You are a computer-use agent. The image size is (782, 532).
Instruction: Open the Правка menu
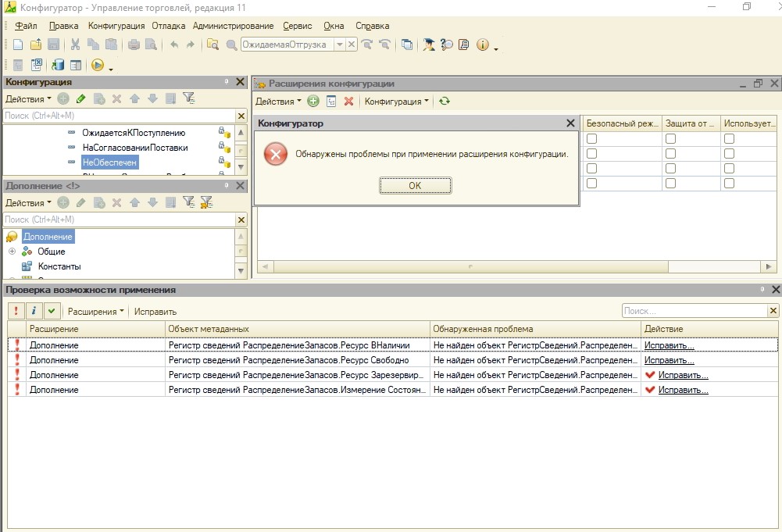[x=63, y=26]
